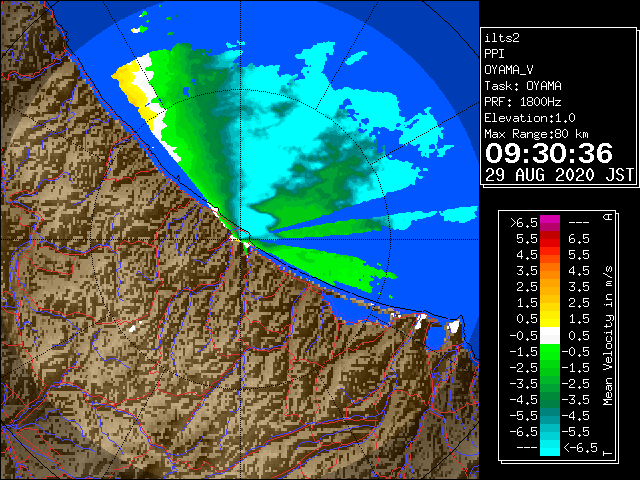This screenshot has height=480, width=640.
Task: Select the "PPI" scan type text
Action: click(494, 54)
